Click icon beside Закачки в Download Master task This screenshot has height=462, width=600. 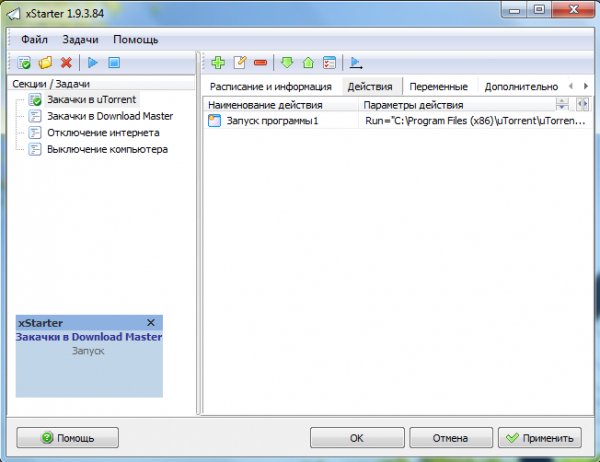tap(35, 116)
